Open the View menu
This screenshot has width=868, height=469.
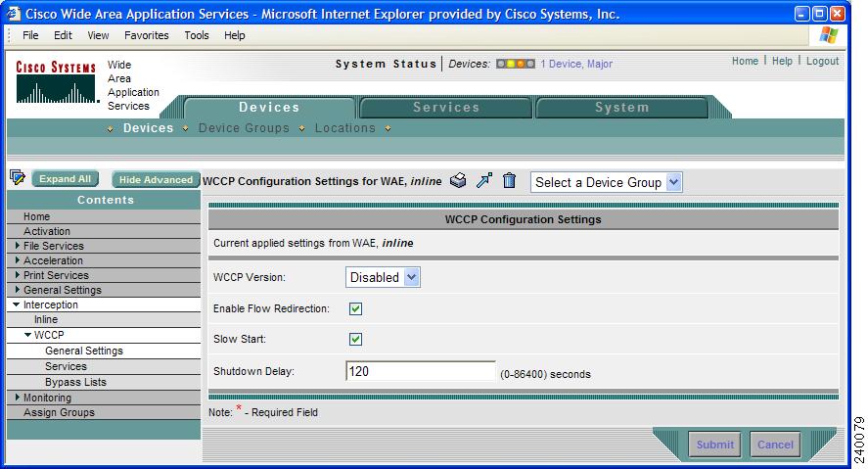pos(98,35)
